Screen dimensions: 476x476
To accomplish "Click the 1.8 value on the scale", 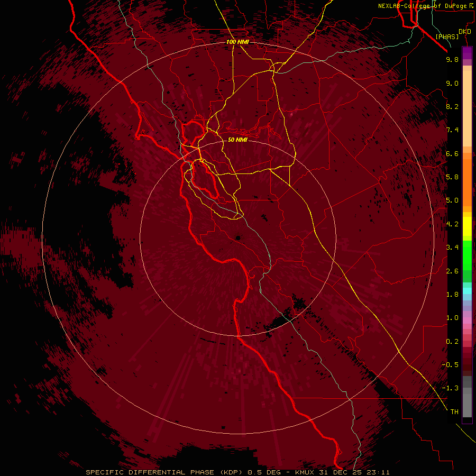I will (x=452, y=295).
